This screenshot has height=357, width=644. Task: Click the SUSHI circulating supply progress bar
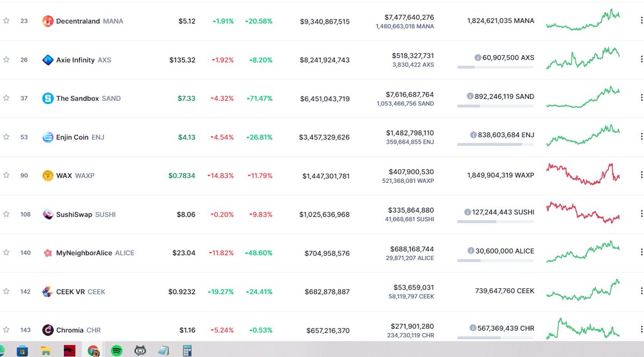click(495, 221)
